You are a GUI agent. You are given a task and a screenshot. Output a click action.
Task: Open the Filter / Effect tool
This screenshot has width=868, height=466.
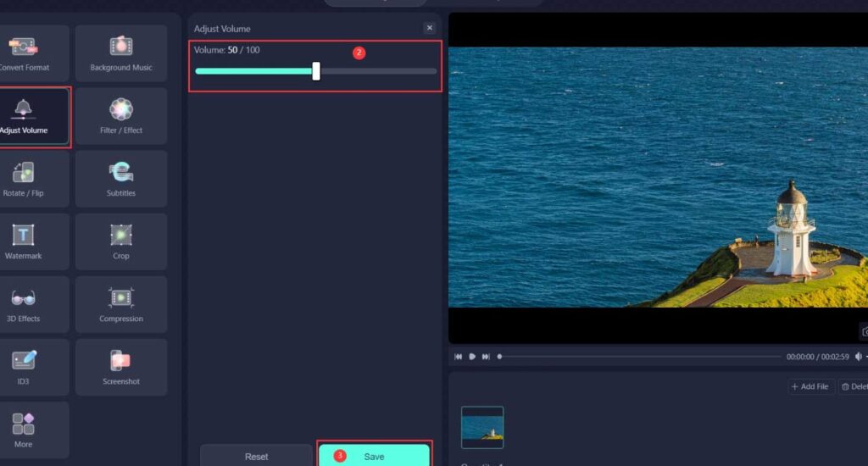(x=121, y=116)
